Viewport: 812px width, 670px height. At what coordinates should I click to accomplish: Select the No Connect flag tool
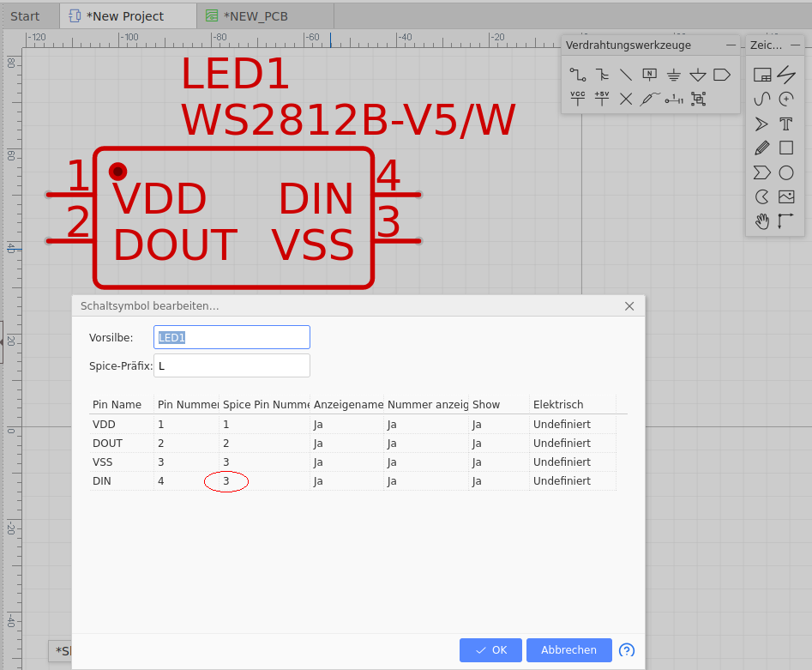coord(626,99)
